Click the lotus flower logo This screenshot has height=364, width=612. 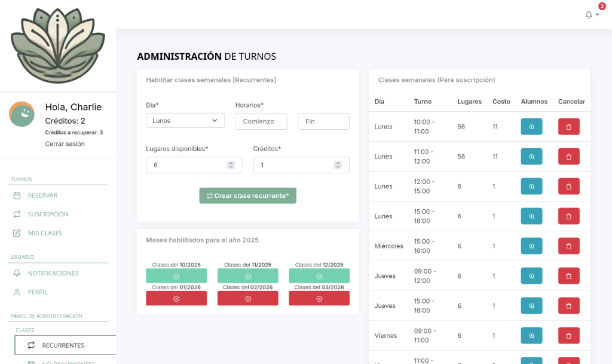58,45
